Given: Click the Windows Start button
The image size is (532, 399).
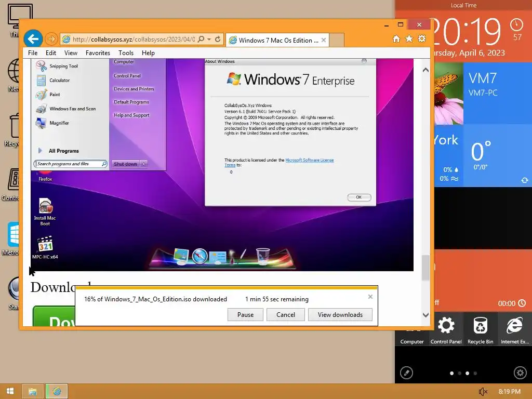Looking at the screenshot, I should 10,391.
